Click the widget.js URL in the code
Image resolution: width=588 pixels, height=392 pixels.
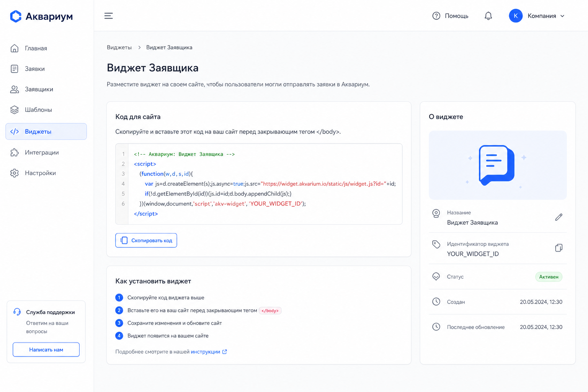(324, 184)
